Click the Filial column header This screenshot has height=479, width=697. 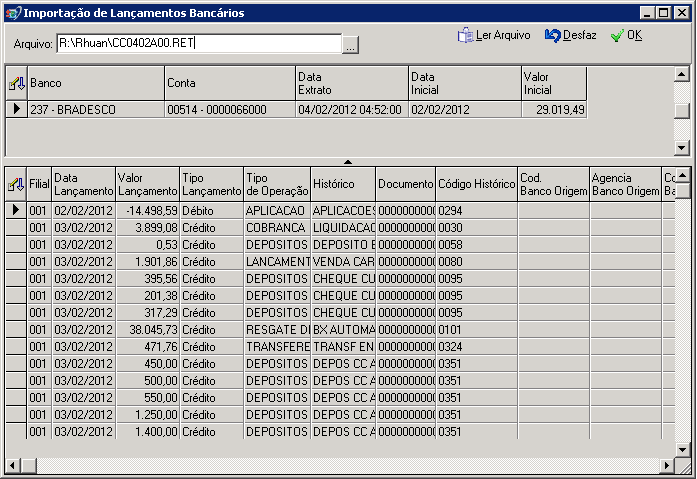point(39,184)
